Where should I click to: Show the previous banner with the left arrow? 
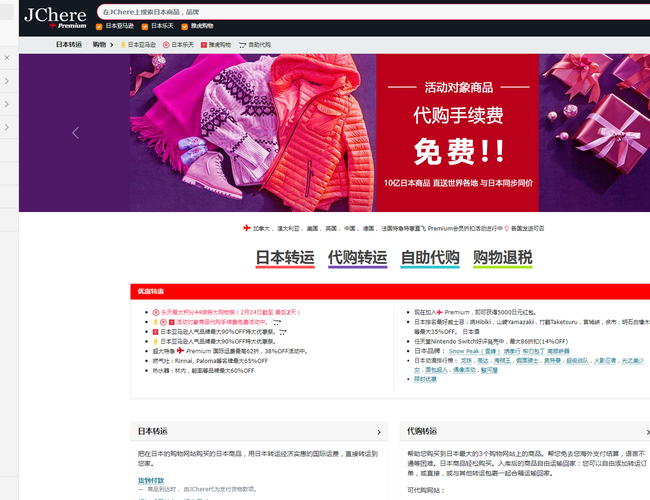click(x=75, y=133)
